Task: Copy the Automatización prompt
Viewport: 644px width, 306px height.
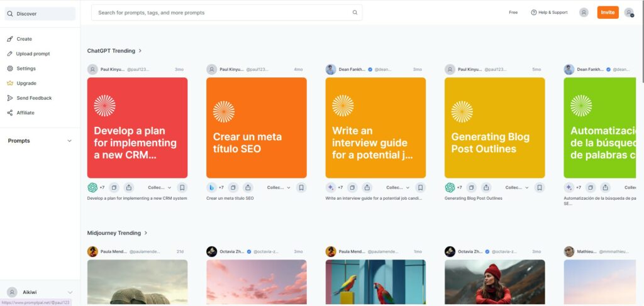Action: 591,187
